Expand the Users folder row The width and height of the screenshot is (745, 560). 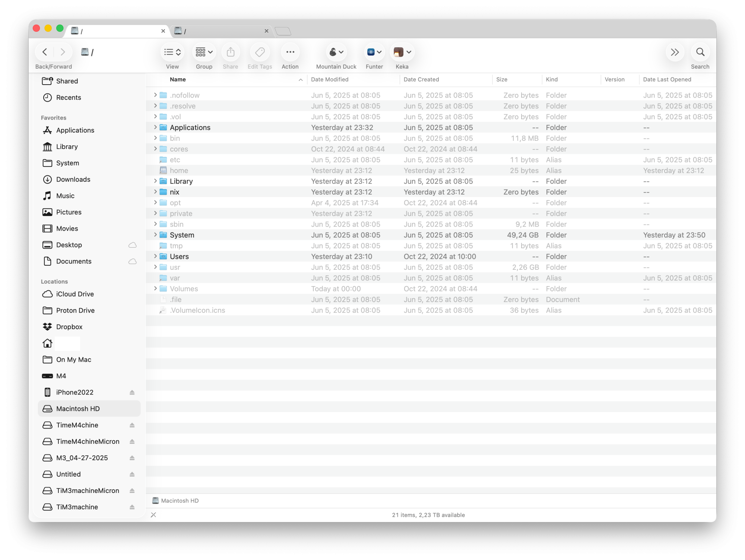point(155,256)
